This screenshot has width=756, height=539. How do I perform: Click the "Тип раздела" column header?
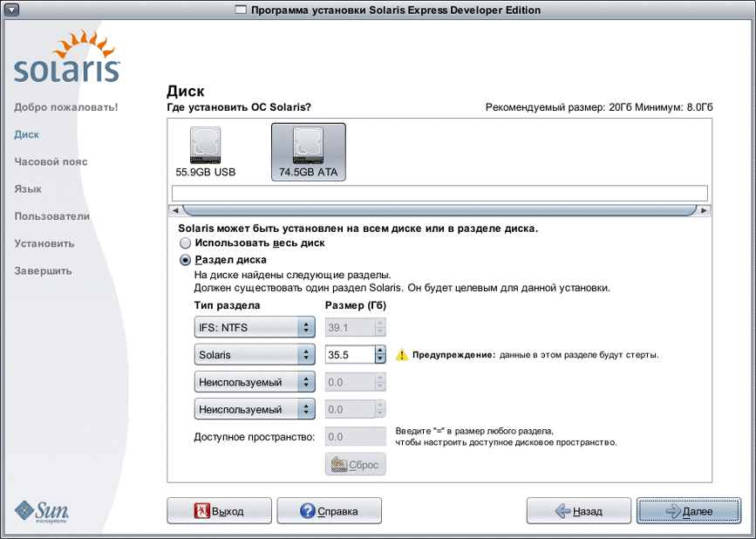(227, 305)
